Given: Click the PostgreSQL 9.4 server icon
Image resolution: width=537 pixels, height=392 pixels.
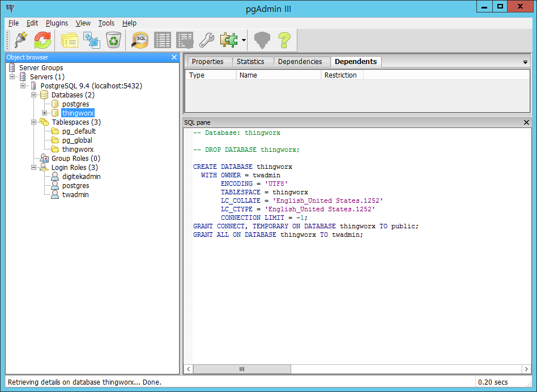Looking at the screenshot, I should [33, 86].
